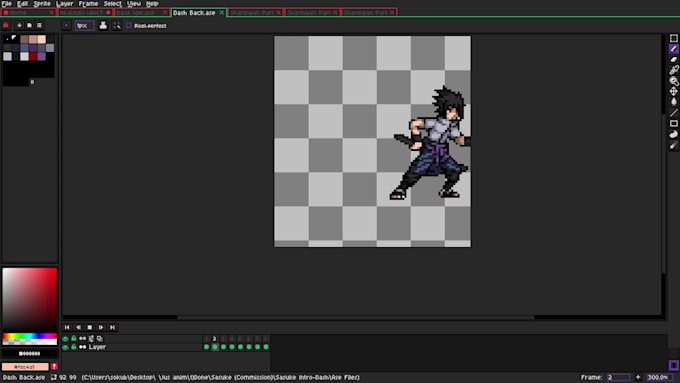
Task: Pick the Eyedropper tool
Action: pyautogui.click(x=673, y=70)
